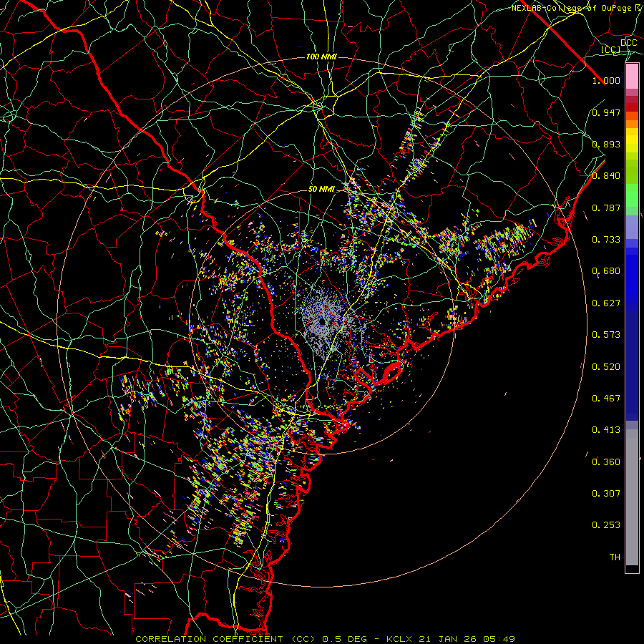Image resolution: width=644 pixels, height=644 pixels.
Task: Click the Correlation Coefficient caption at the bottom
Action: point(325,639)
